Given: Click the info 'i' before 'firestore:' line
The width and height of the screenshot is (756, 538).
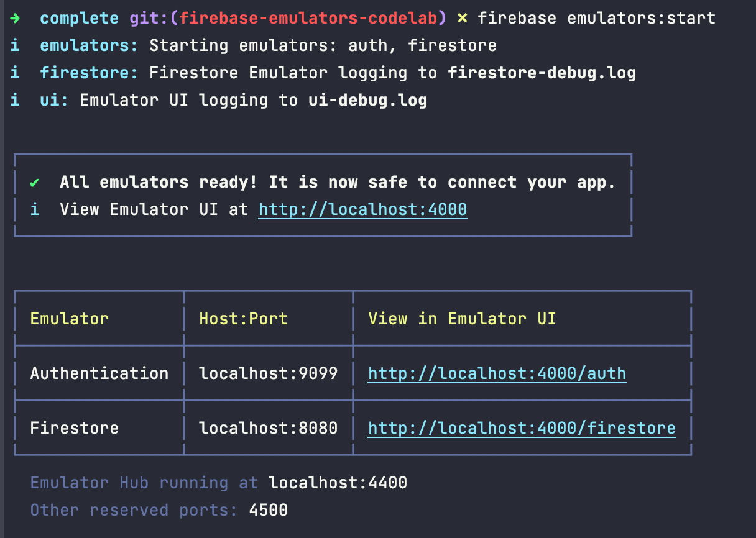Looking at the screenshot, I should (x=15, y=73).
